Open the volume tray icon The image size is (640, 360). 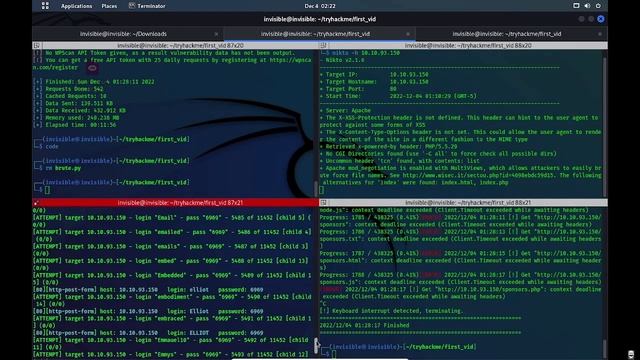coord(587,6)
